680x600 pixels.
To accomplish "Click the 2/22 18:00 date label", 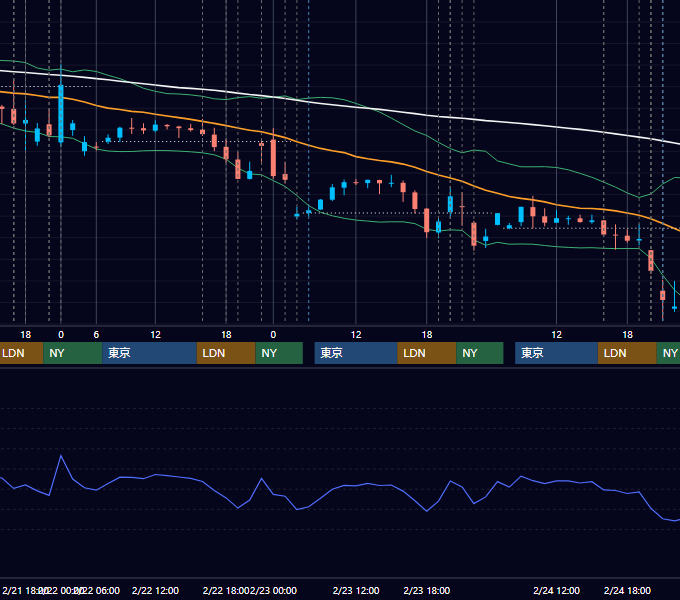I will point(226,590).
